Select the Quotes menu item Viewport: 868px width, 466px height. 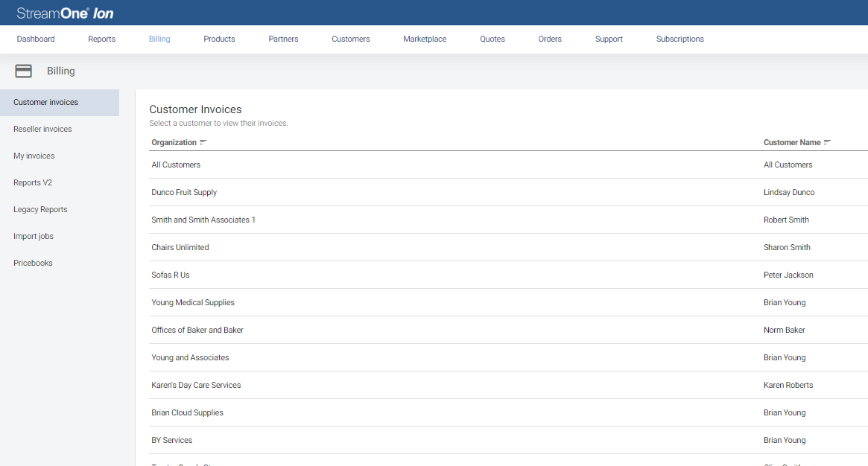tap(492, 39)
